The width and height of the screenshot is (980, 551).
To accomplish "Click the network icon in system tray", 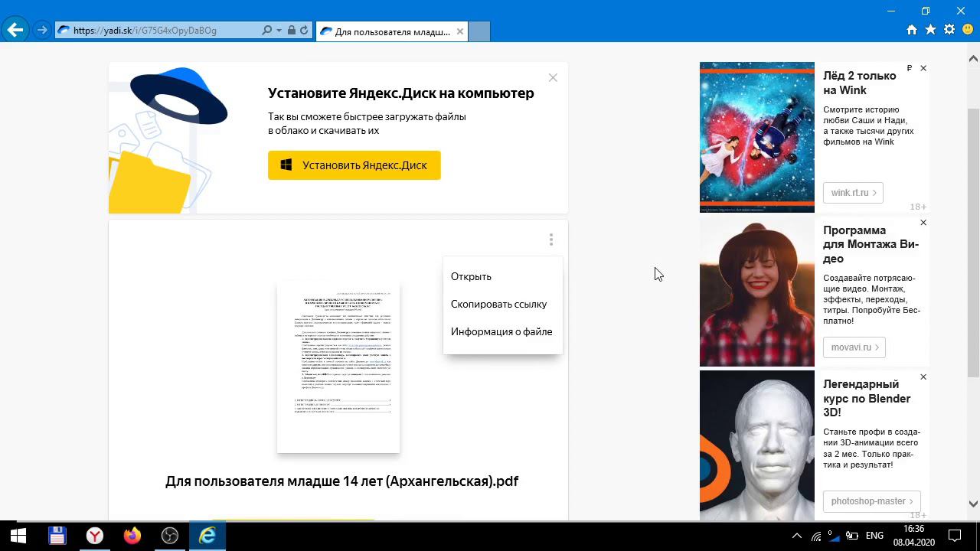I will pos(815,536).
